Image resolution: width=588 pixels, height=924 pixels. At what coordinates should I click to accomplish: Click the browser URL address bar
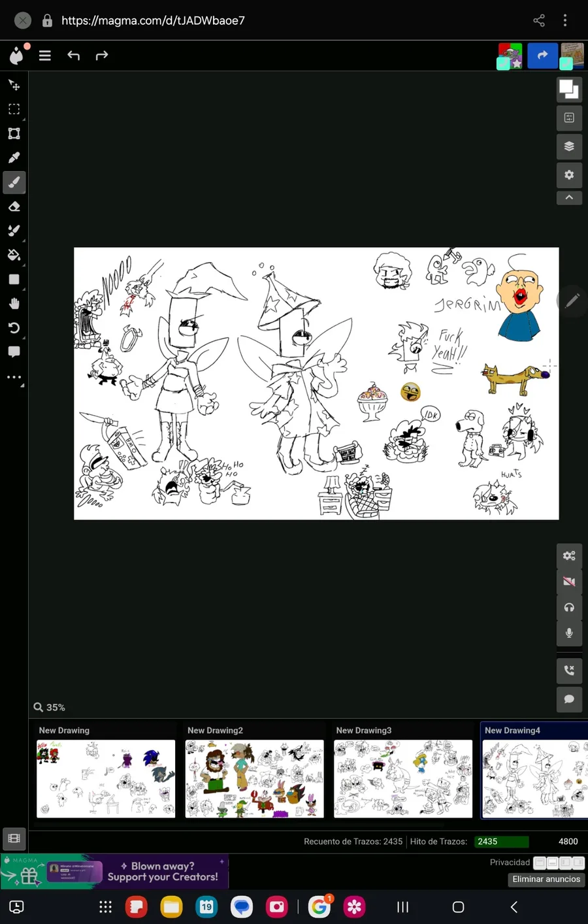point(153,20)
